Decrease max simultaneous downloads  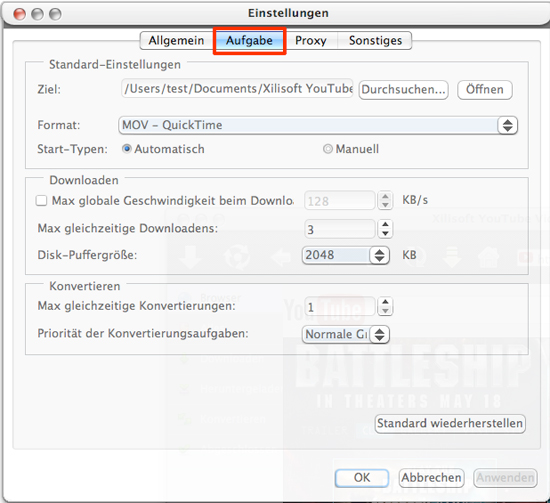click(385, 234)
